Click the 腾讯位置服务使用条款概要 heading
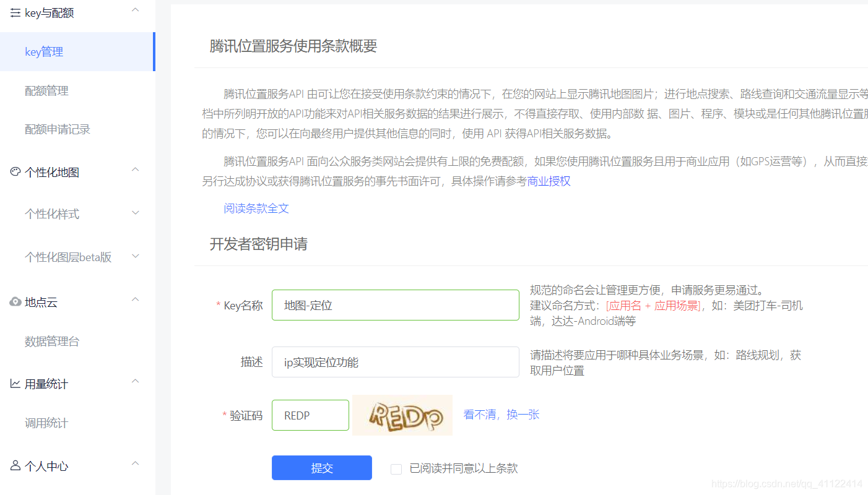This screenshot has width=868, height=495. point(293,46)
